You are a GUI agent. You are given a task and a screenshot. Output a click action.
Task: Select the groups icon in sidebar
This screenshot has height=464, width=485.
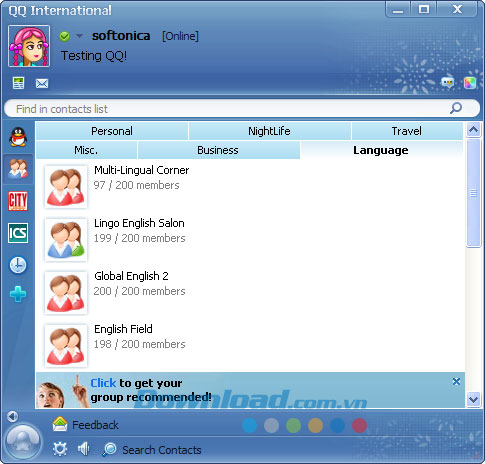18,169
